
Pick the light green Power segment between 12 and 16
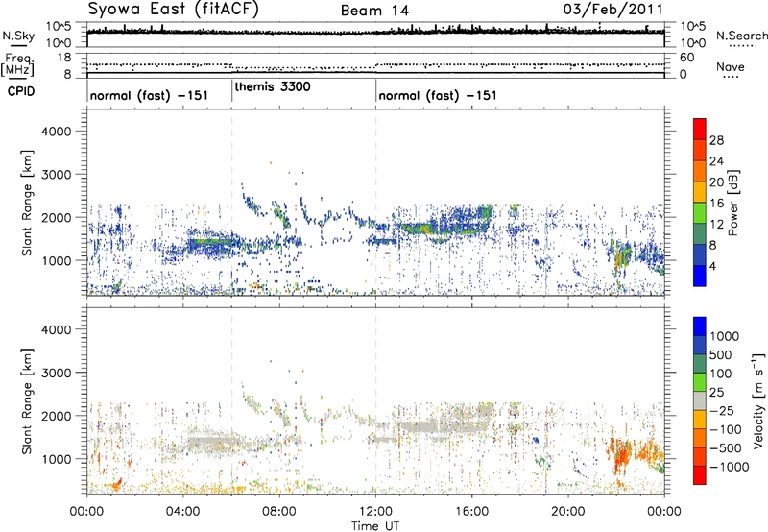(x=700, y=213)
